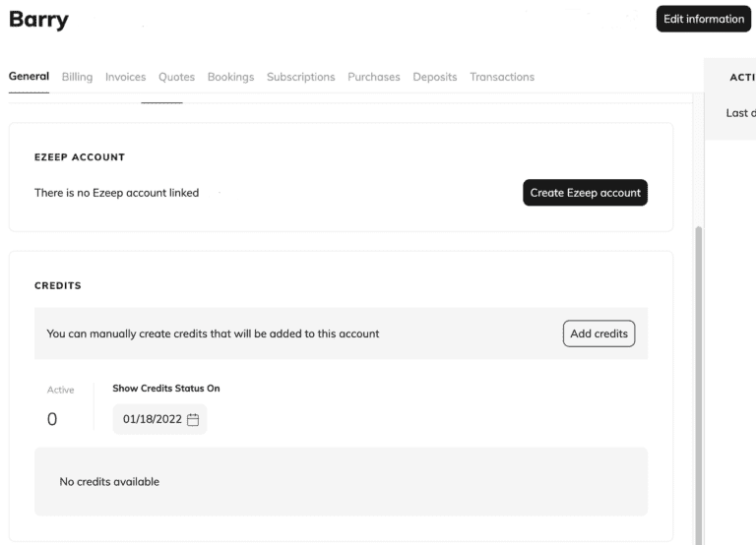Click the No credits available box
This screenshot has height=545, width=756.
(341, 482)
